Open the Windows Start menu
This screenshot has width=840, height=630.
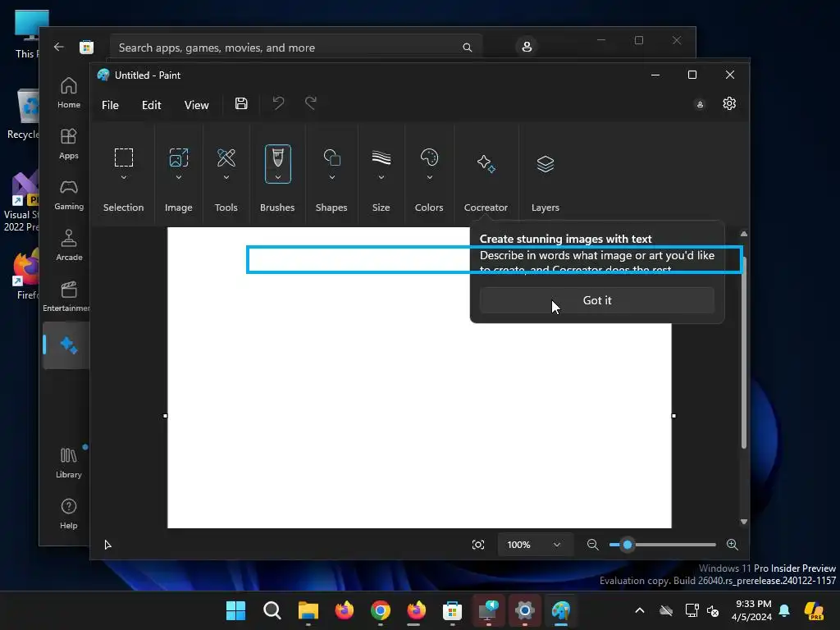point(235,610)
